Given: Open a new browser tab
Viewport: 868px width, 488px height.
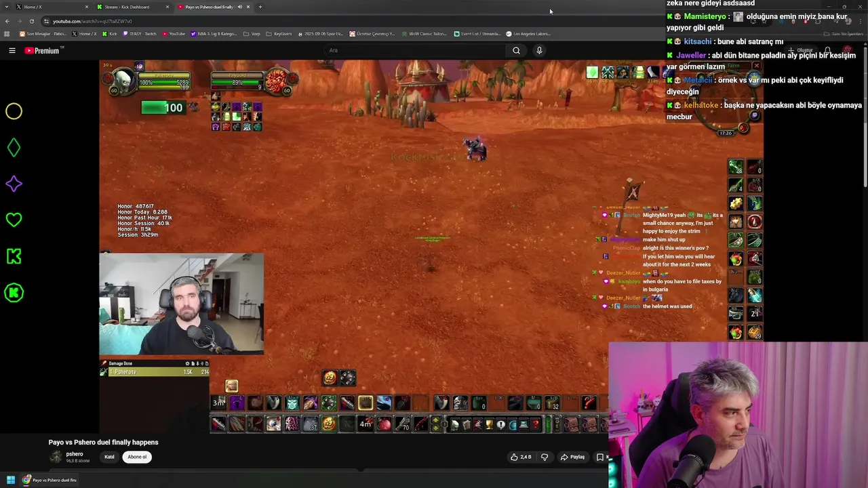Looking at the screenshot, I should point(260,7).
